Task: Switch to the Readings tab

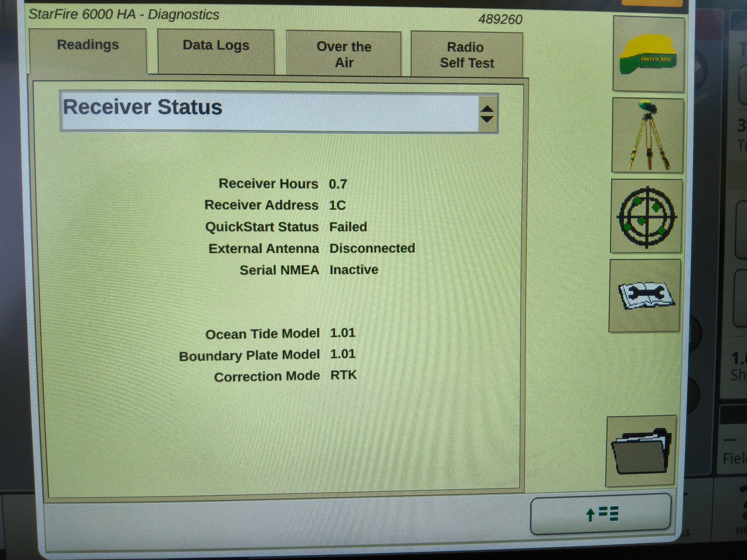Action: pos(88,51)
